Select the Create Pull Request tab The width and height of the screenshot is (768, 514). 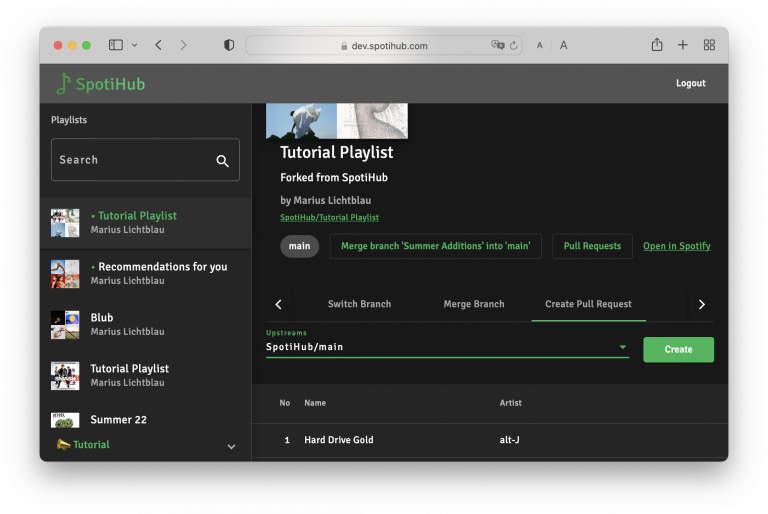coord(588,304)
